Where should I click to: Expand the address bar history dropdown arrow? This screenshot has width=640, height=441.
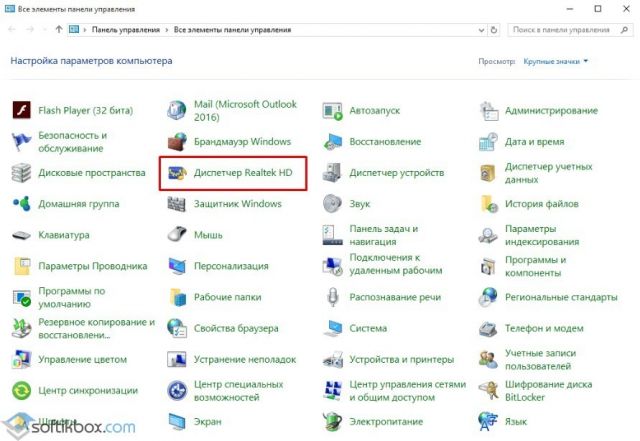click(x=481, y=30)
